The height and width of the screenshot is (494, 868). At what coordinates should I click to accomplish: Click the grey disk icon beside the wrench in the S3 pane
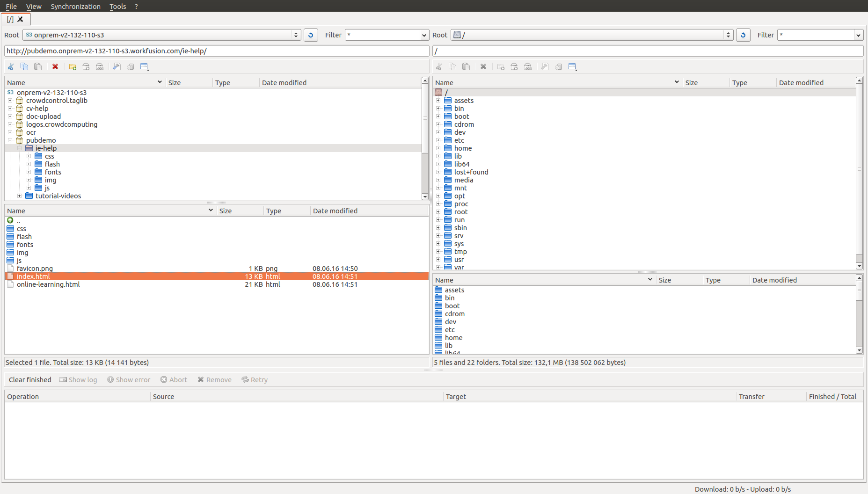131,67
